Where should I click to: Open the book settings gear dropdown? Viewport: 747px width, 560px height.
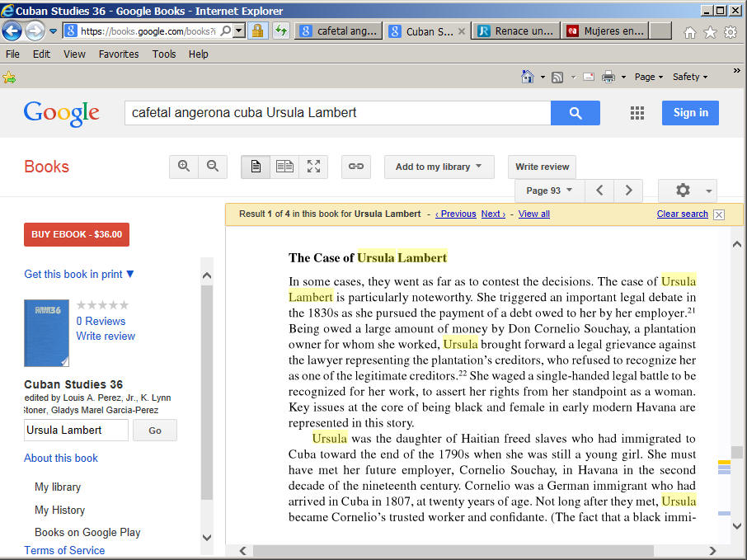point(688,191)
